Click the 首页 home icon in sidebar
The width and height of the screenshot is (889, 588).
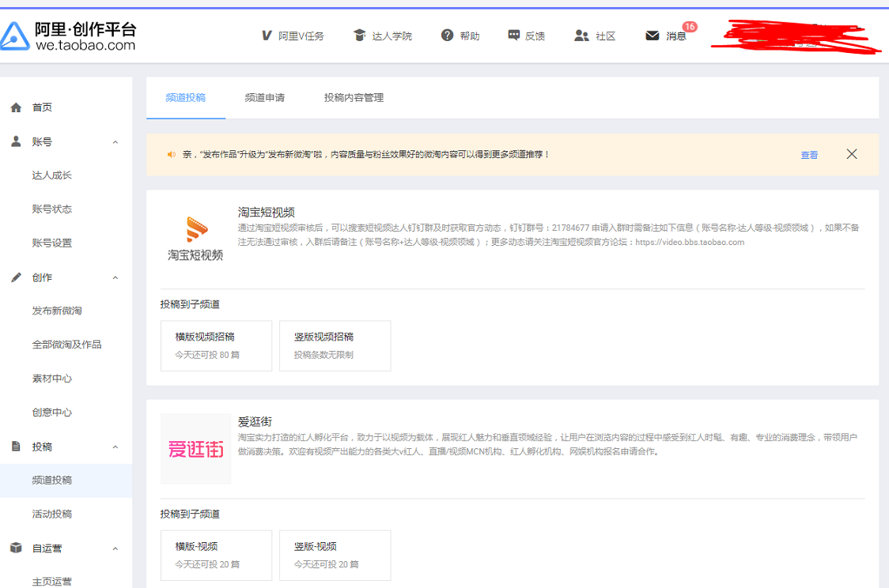click(x=16, y=107)
